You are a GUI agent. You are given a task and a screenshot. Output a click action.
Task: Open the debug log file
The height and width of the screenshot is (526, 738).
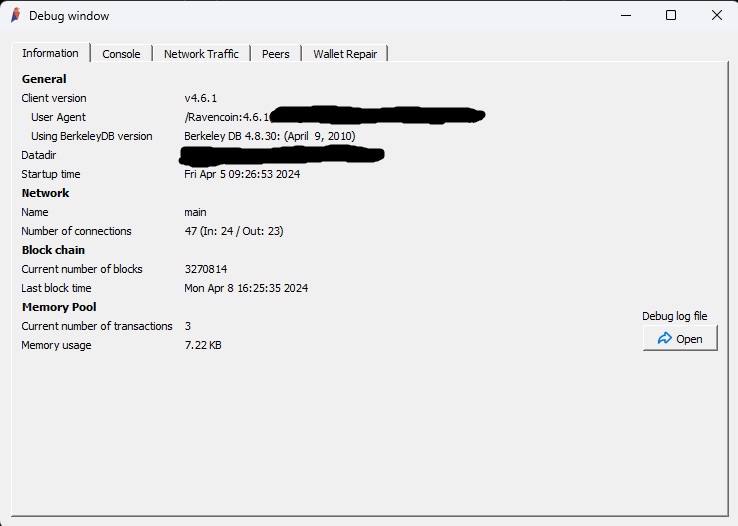tap(680, 338)
